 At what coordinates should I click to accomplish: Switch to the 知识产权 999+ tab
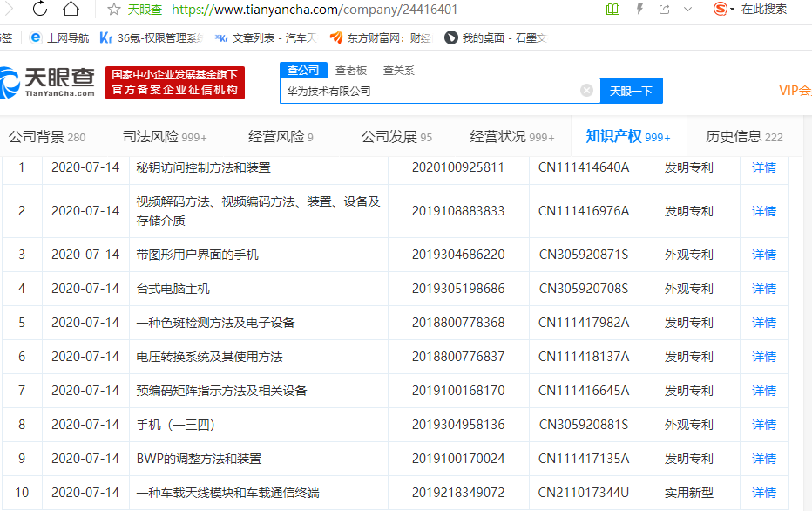point(628,137)
